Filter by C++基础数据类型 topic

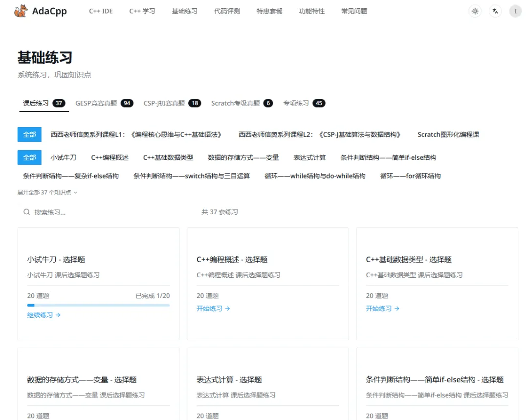coord(168,157)
